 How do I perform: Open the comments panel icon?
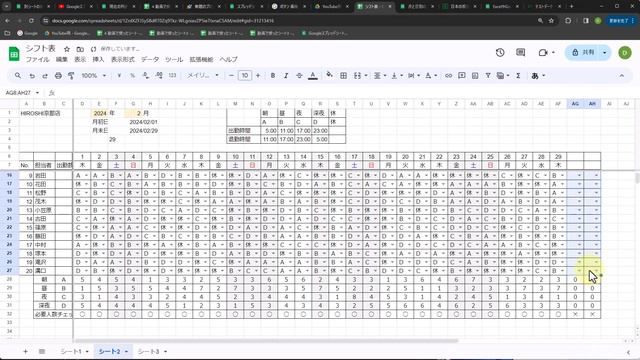[x=520, y=53]
